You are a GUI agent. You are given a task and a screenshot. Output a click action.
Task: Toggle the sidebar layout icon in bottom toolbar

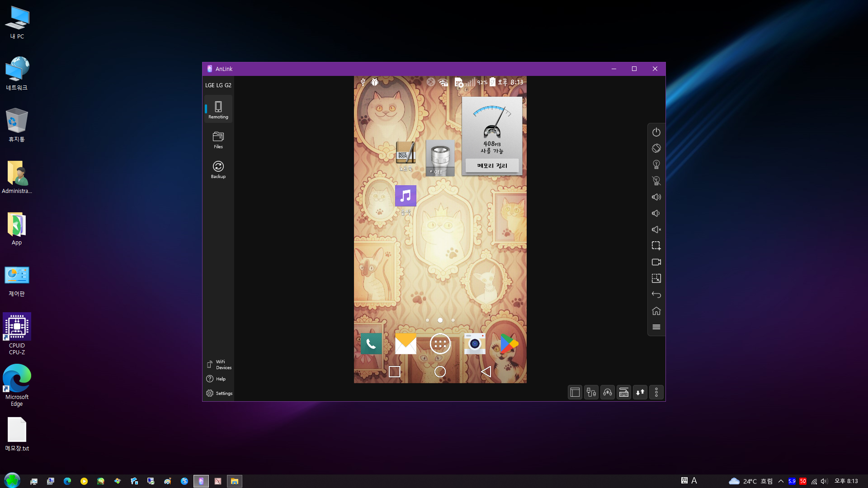[x=575, y=392]
